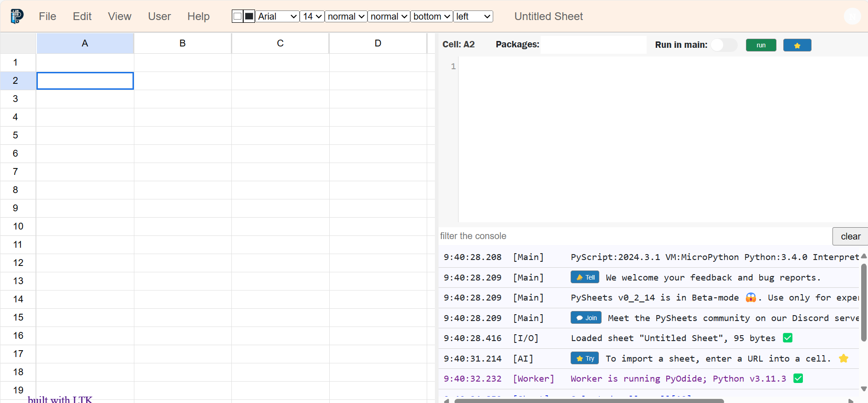Click the Join Discord button in console
The height and width of the screenshot is (403, 868).
[x=586, y=318]
